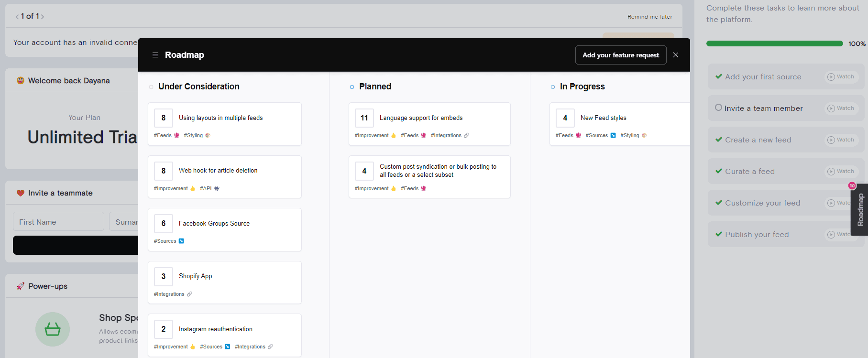Upvote Instagram reauthentication request
Image resolution: width=868 pixels, height=358 pixels.
(x=164, y=329)
